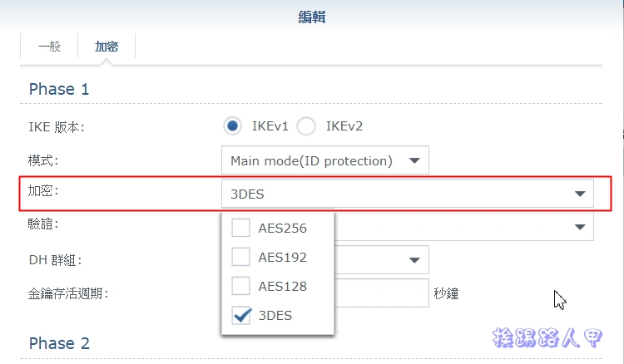The image size is (624, 364).
Task: Click the 編輯 dialog title
Action: (312, 17)
